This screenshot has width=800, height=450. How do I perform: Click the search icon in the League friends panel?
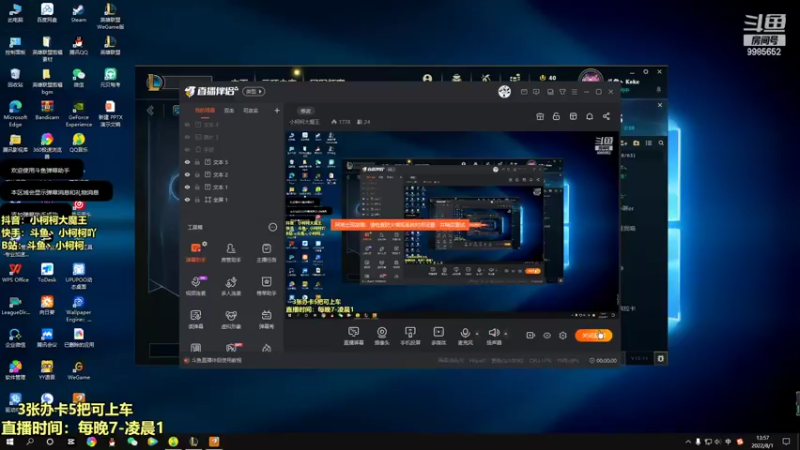click(661, 143)
